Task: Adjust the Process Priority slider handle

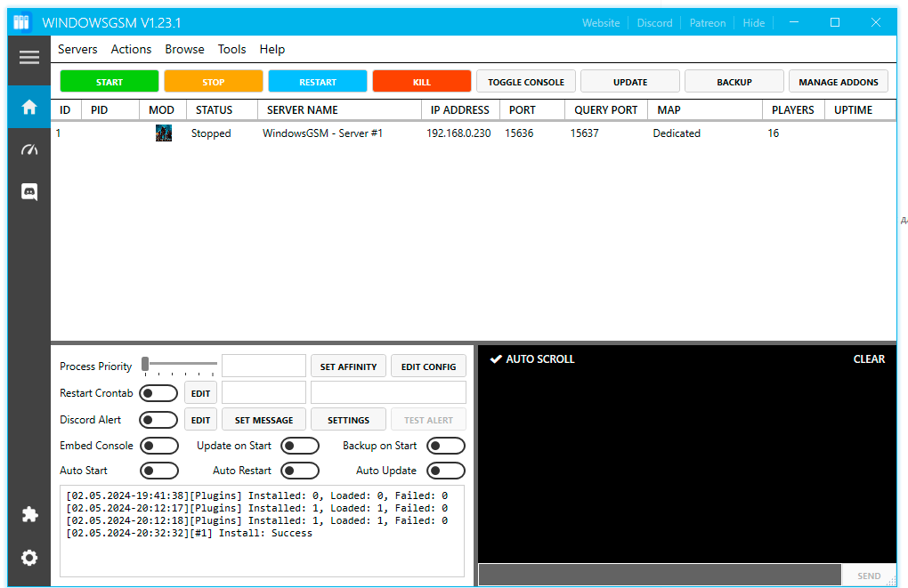Action: (145, 364)
